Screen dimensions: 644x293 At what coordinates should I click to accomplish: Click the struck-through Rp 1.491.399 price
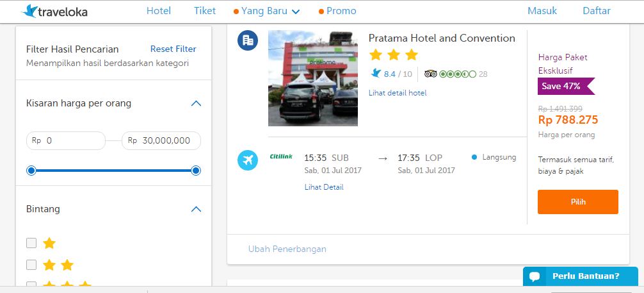pyautogui.click(x=560, y=109)
